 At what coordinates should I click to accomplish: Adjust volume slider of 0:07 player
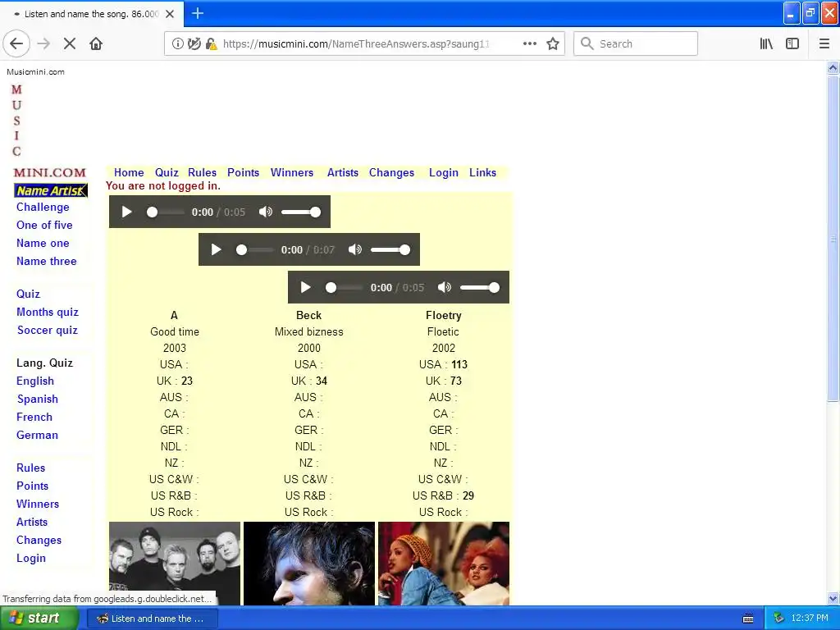pyautogui.click(x=390, y=249)
